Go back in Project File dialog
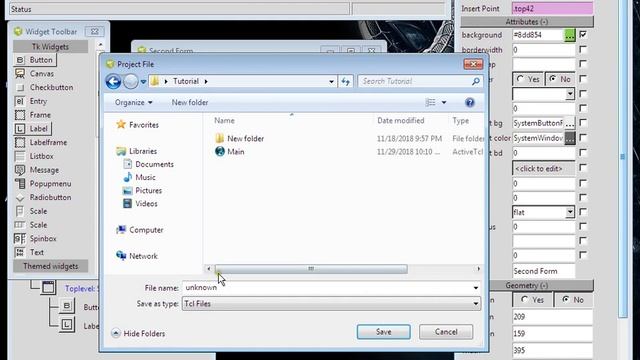The height and width of the screenshot is (360, 640). tap(113, 81)
